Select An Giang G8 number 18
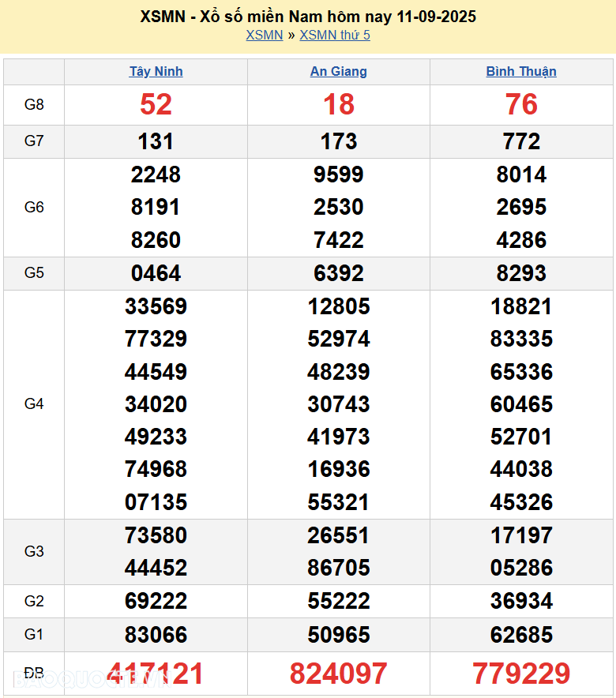The image size is (616, 698). pyautogui.click(x=338, y=104)
